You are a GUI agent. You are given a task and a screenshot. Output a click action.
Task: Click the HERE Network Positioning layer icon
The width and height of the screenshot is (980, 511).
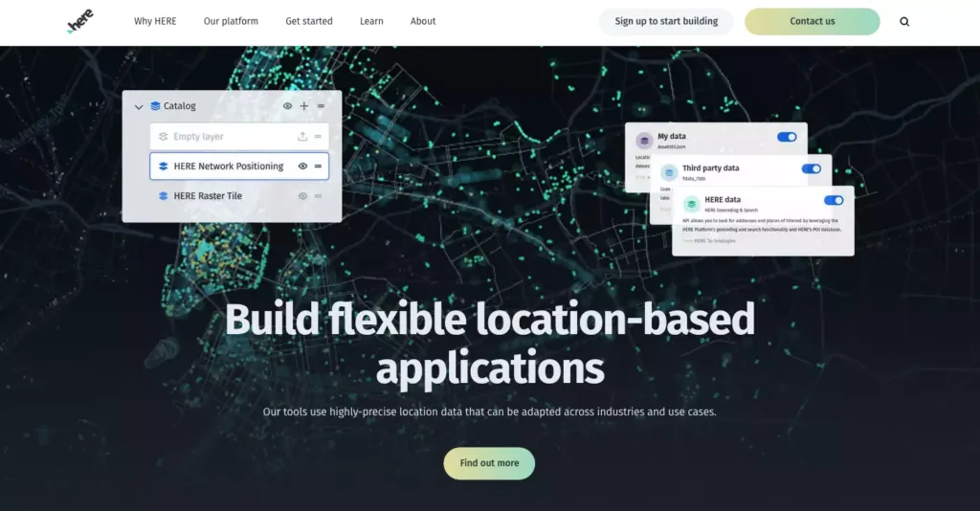[x=163, y=167]
